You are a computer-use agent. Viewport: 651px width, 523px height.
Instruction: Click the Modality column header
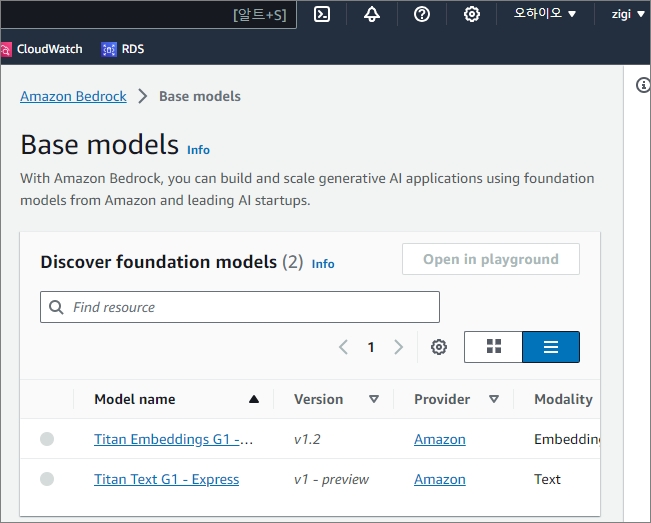click(563, 399)
